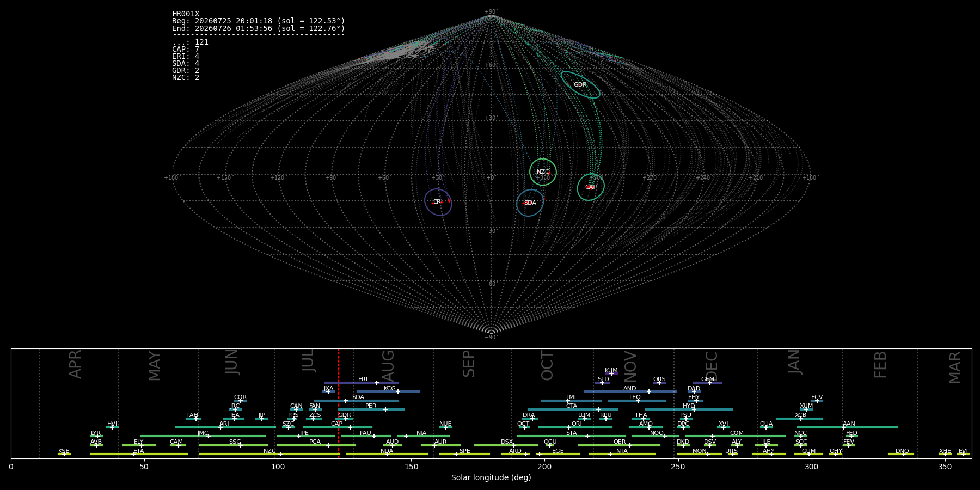Click the LEO shower bar
The height and width of the screenshot is (490, 980).
tap(636, 401)
